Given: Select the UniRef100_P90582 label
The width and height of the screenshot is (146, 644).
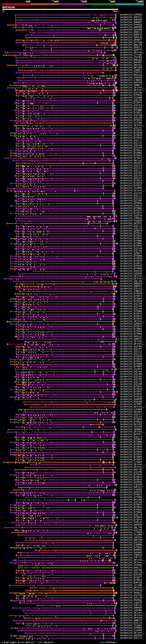Looking at the screenshot, I should point(131,600).
